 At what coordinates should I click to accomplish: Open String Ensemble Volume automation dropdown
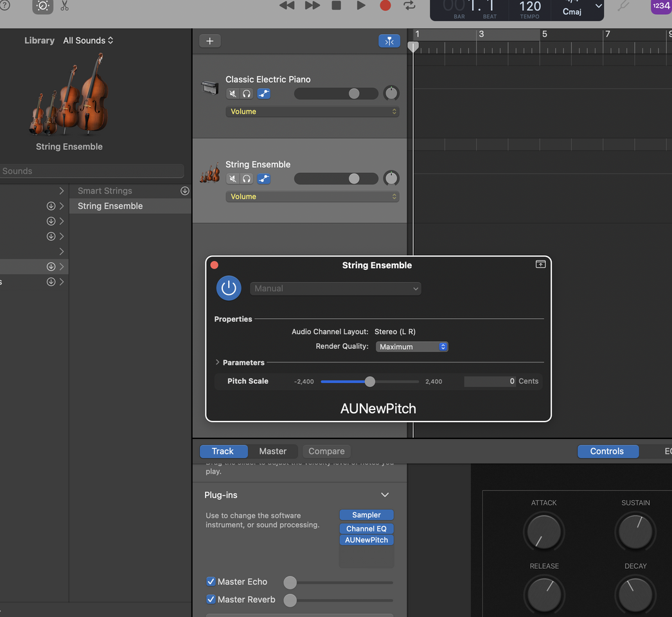(312, 197)
